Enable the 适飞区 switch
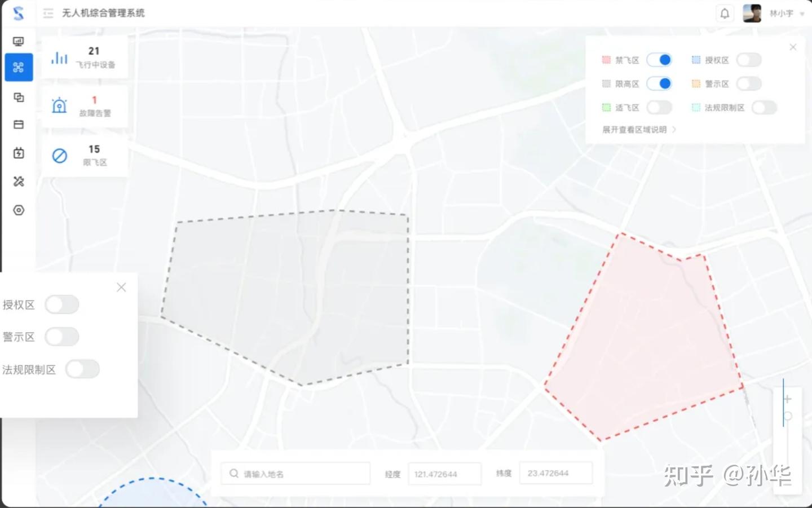812x508 pixels. (659, 107)
